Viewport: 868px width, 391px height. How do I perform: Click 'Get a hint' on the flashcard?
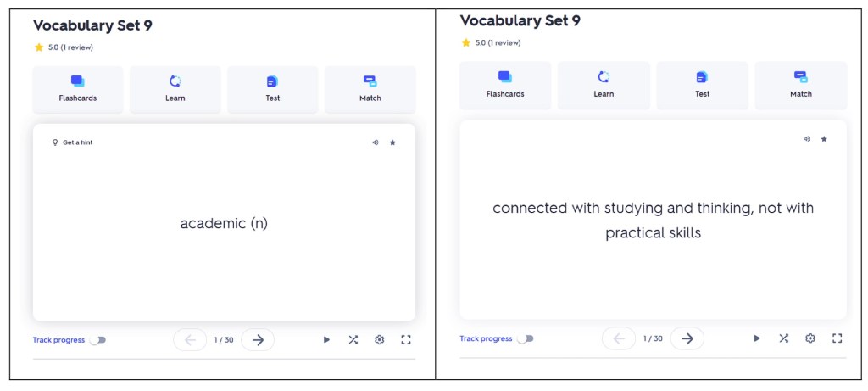tap(73, 142)
